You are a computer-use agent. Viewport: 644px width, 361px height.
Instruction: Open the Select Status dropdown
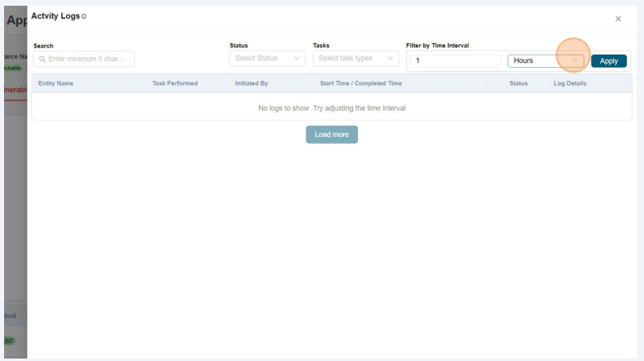(267, 58)
